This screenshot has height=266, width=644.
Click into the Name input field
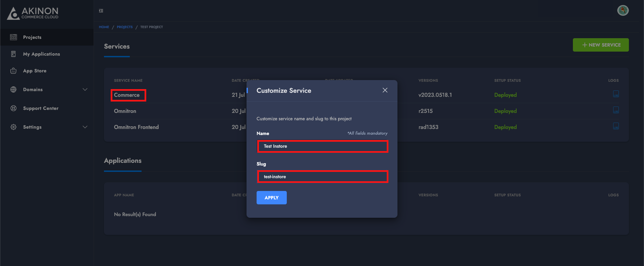(x=322, y=146)
